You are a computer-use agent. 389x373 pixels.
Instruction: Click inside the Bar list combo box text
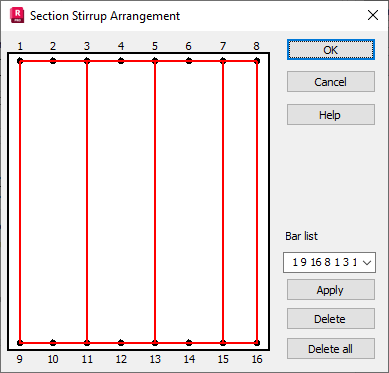click(324, 263)
